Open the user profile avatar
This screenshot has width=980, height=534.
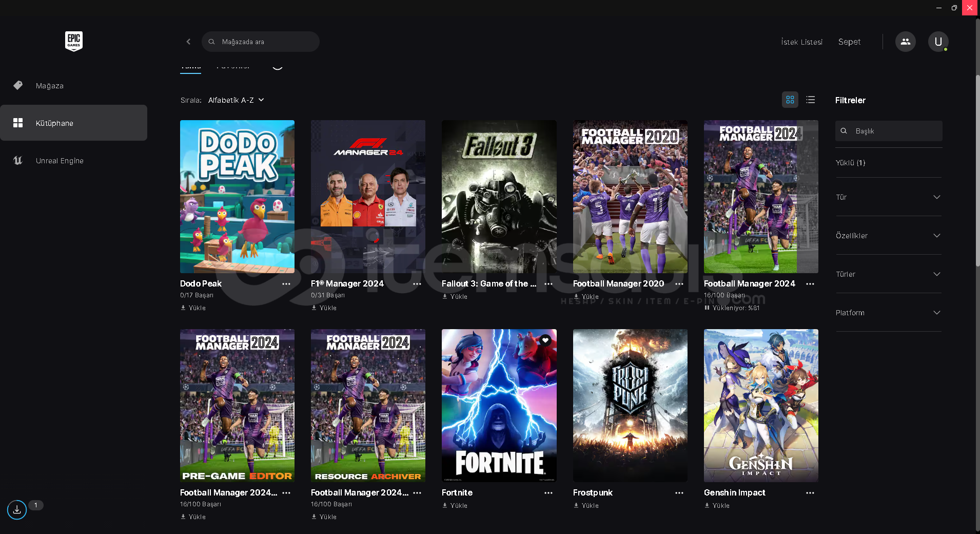[x=938, y=42]
